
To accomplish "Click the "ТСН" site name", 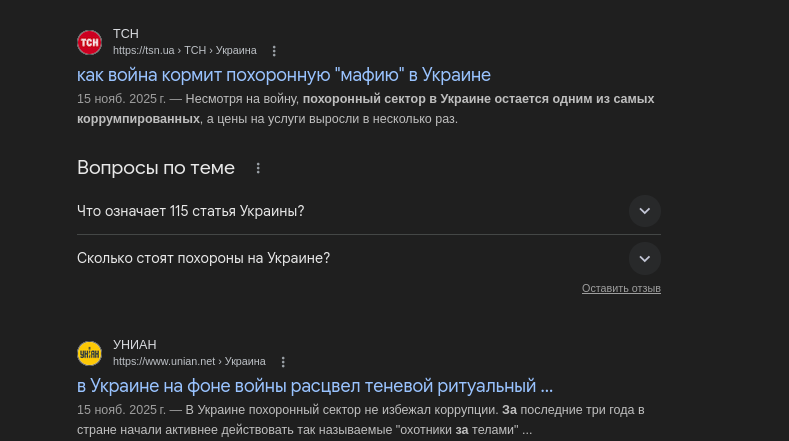I will point(126,34).
